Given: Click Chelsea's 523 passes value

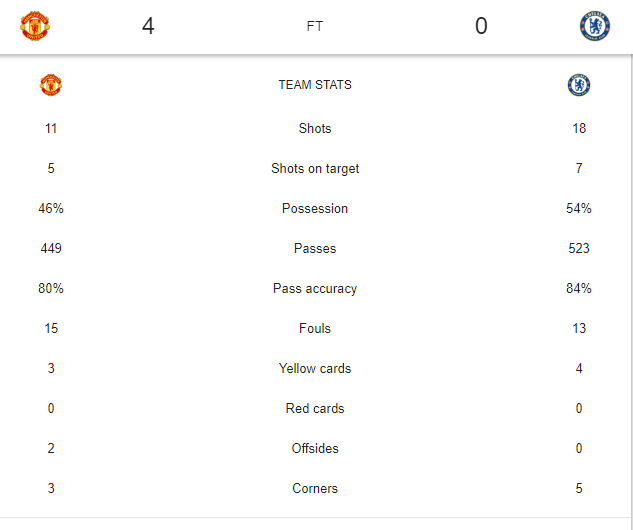Looking at the screenshot, I should 579,248.
